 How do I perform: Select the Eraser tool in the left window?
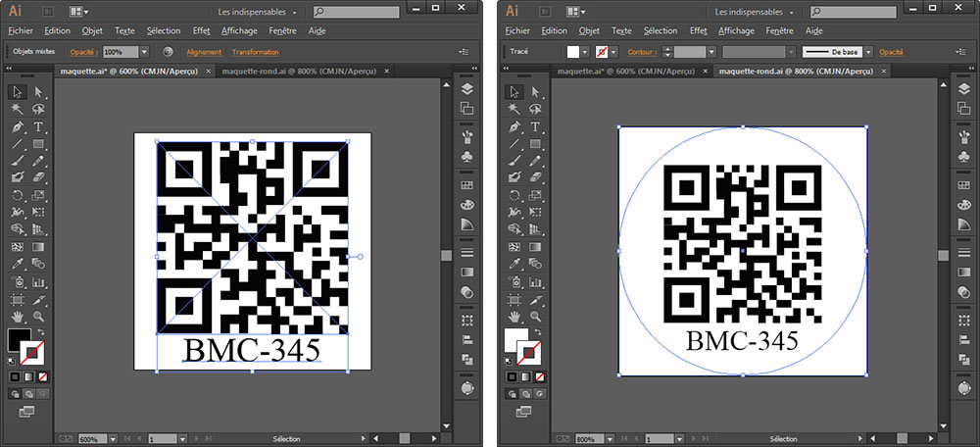[x=38, y=177]
